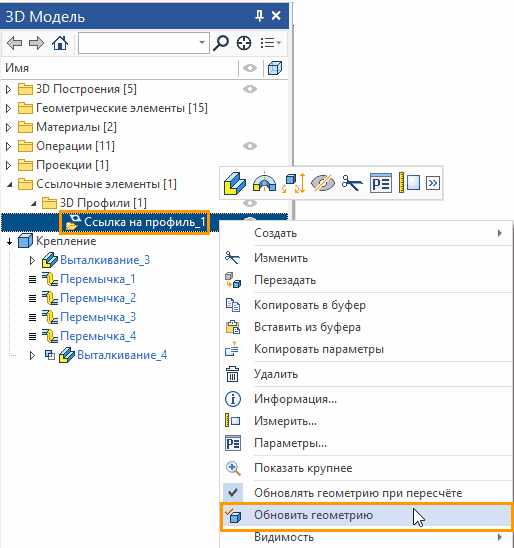Toggle the visibility eye for Операции folder
Screen dimensions: 514x548
(x=250, y=146)
